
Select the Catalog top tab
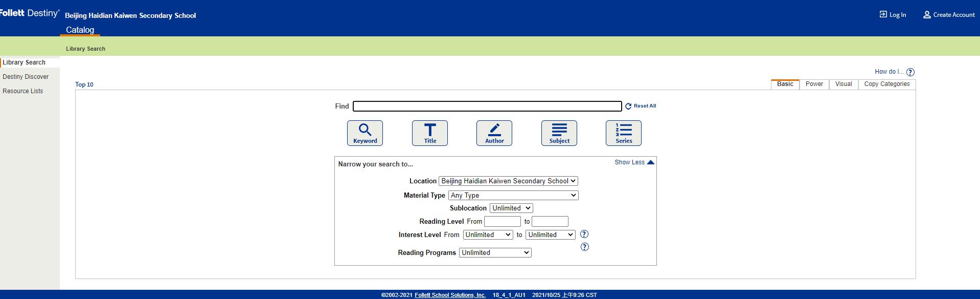pos(80,30)
